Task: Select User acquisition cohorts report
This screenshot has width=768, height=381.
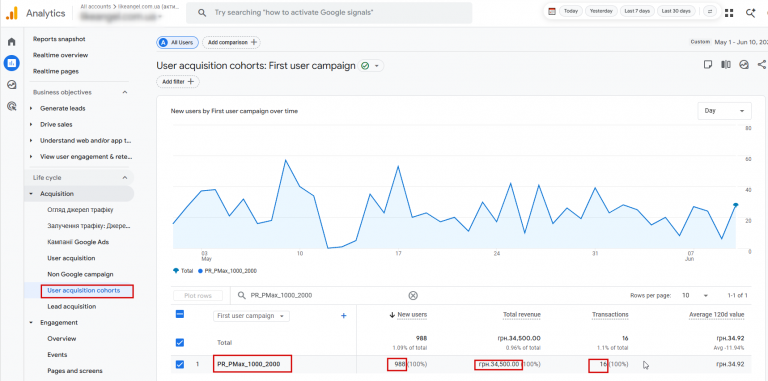Action: click(x=84, y=290)
